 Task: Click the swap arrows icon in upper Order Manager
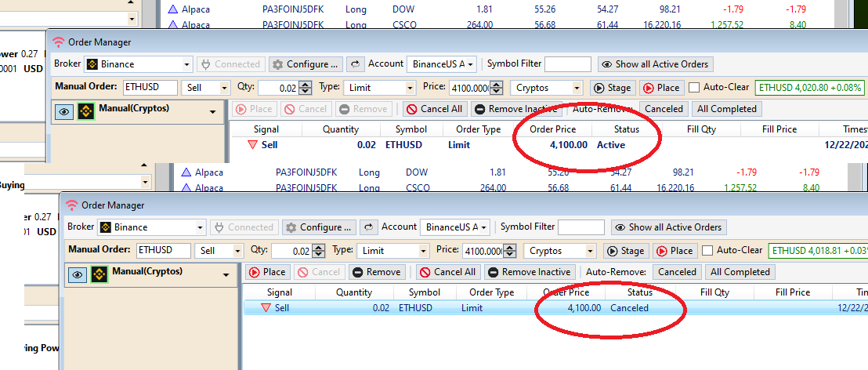coord(355,64)
